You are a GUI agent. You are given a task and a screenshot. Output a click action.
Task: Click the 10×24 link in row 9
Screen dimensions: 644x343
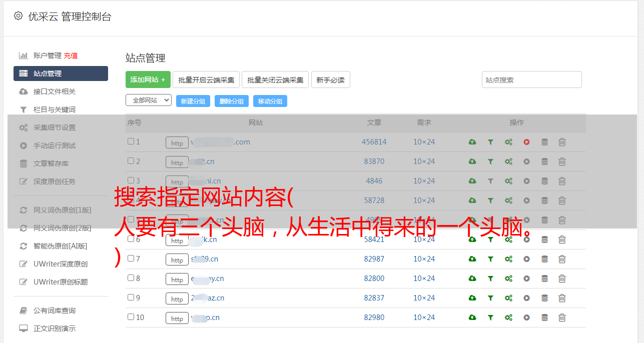(424, 298)
